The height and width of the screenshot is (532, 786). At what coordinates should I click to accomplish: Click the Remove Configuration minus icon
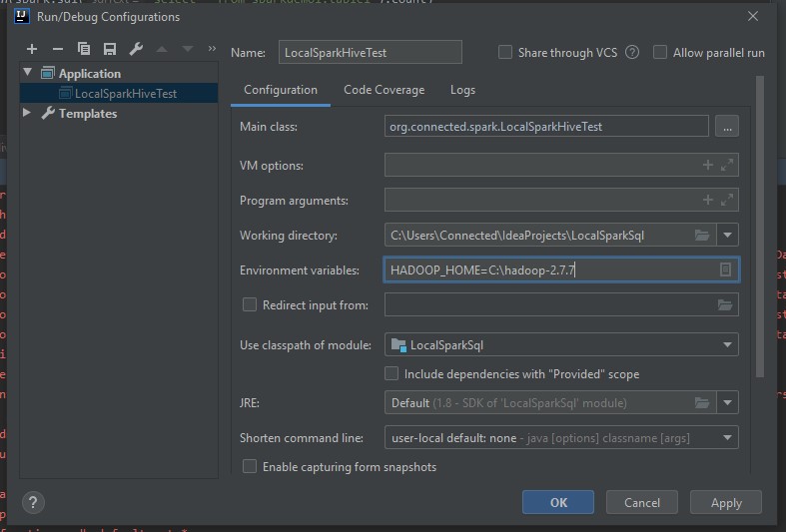pos(57,49)
